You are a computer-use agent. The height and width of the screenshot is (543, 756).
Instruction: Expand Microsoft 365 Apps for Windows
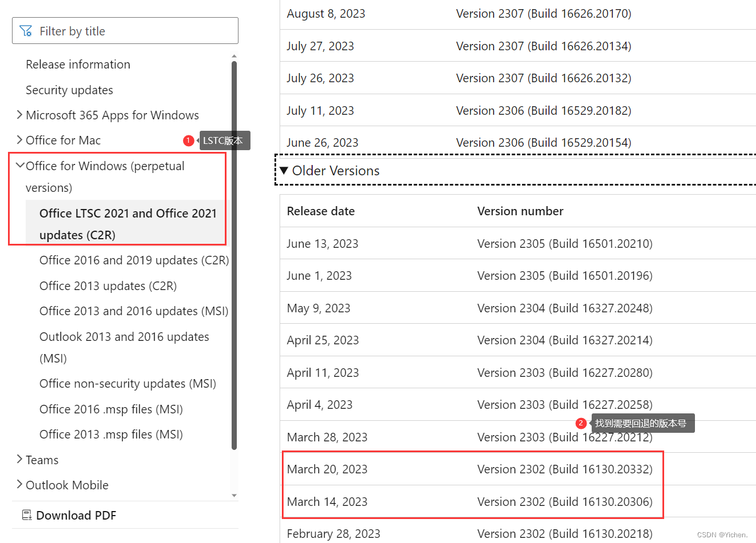(x=19, y=115)
